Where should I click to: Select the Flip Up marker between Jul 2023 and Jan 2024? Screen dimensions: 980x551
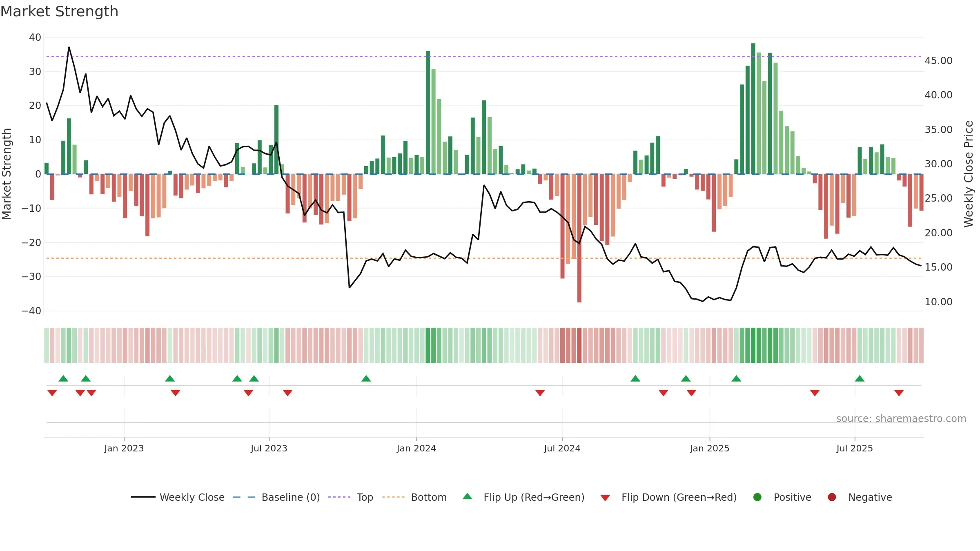[366, 378]
